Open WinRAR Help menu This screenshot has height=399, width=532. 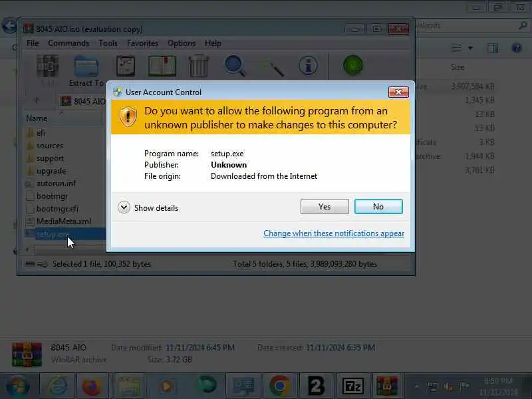pyautogui.click(x=213, y=43)
